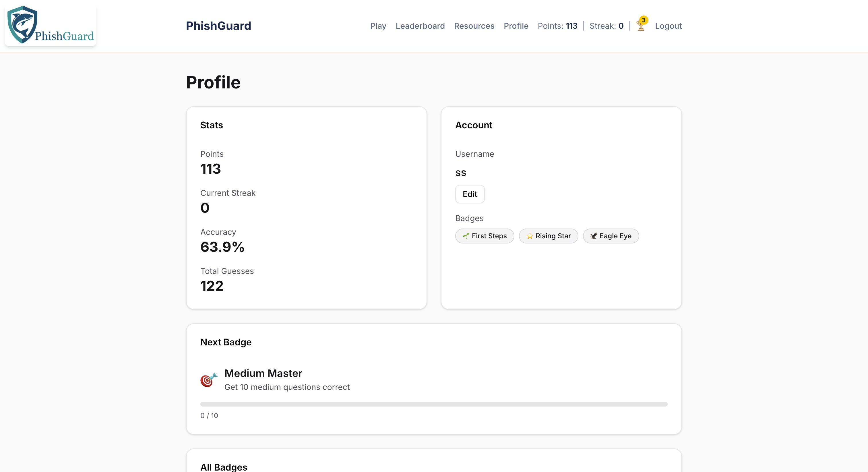868x472 pixels.
Task: Log out using the Logout link
Action: click(668, 26)
